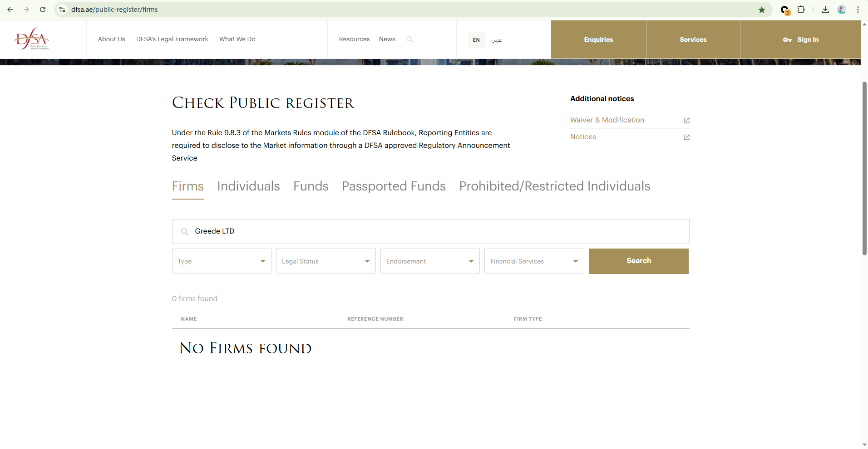Select EN language option
Image resolution: width=868 pixels, height=449 pixels.
click(x=476, y=40)
